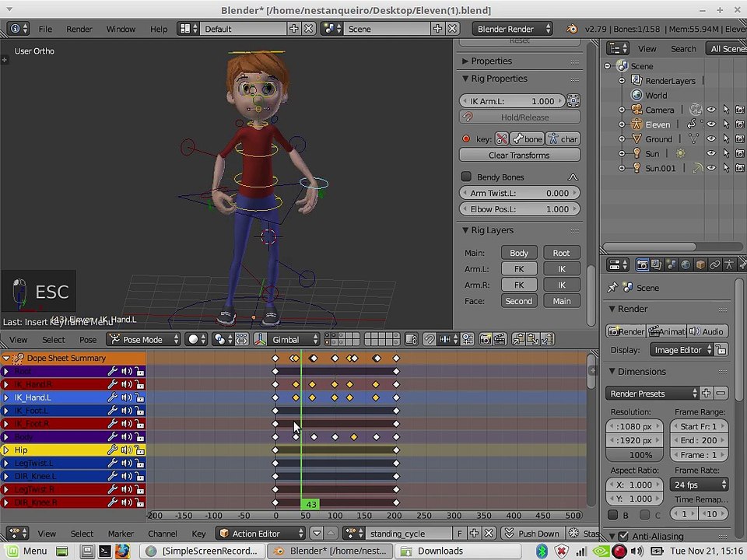The image size is (747, 560).
Task: Toggle the Anti-Aliasing checkbox
Action: pos(623,536)
